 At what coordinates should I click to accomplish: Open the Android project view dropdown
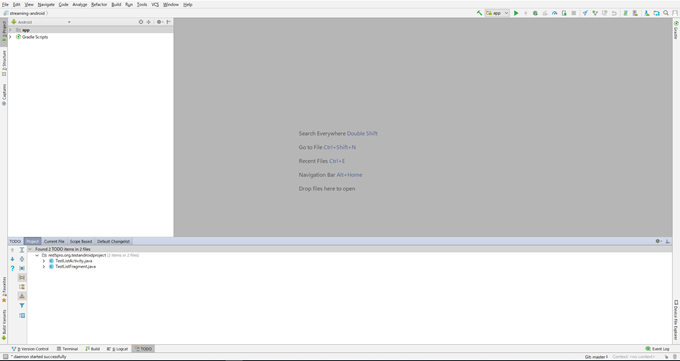(41, 22)
